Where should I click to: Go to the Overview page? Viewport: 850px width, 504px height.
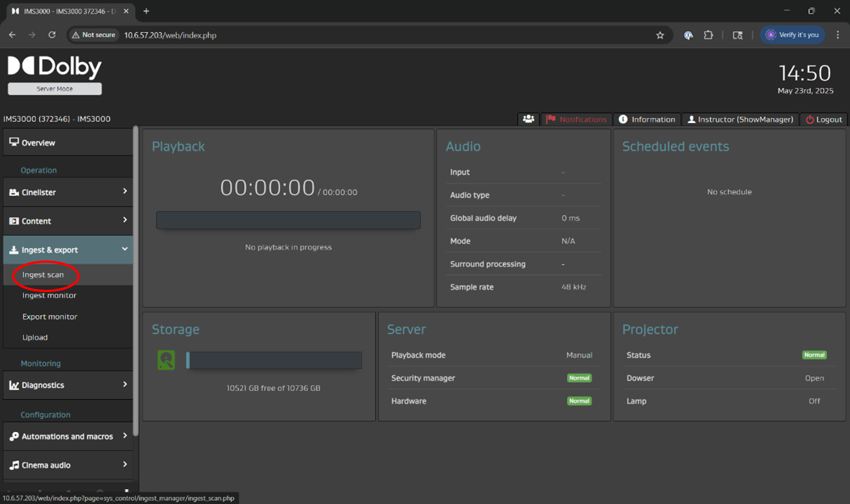coord(38,143)
